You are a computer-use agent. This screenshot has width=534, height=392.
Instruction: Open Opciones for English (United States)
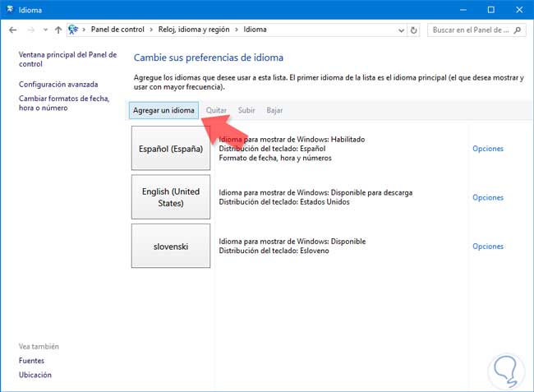tap(488, 197)
